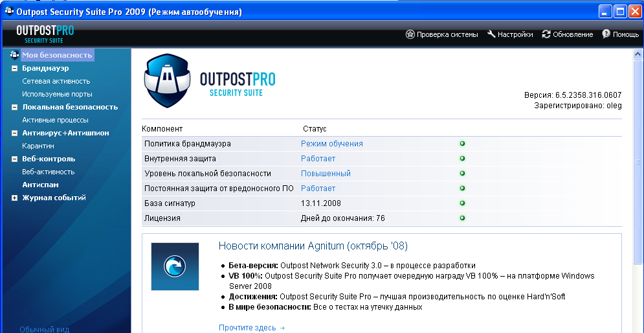
Task: Click the VB 100% news item
Action: pyautogui.click(x=412, y=281)
